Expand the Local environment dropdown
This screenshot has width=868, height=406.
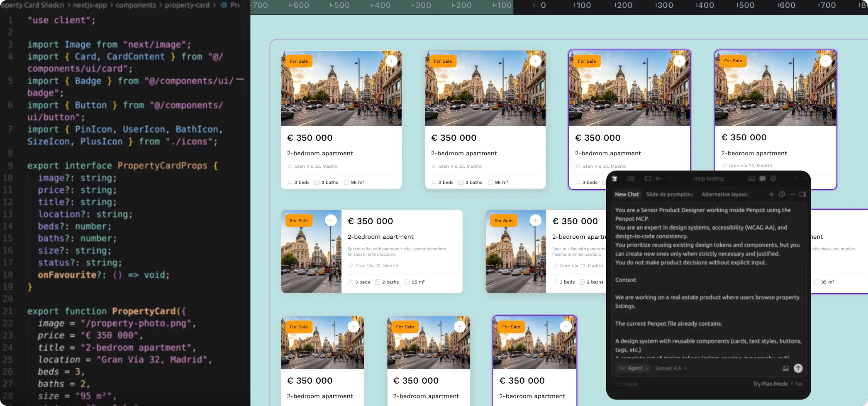coord(631,384)
